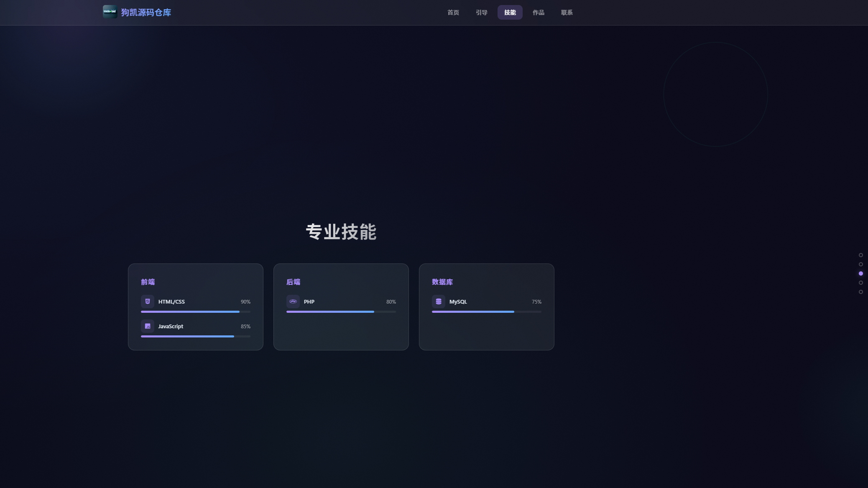Select the active 技能 nav item
This screenshot has height=488, width=868.
click(x=510, y=13)
